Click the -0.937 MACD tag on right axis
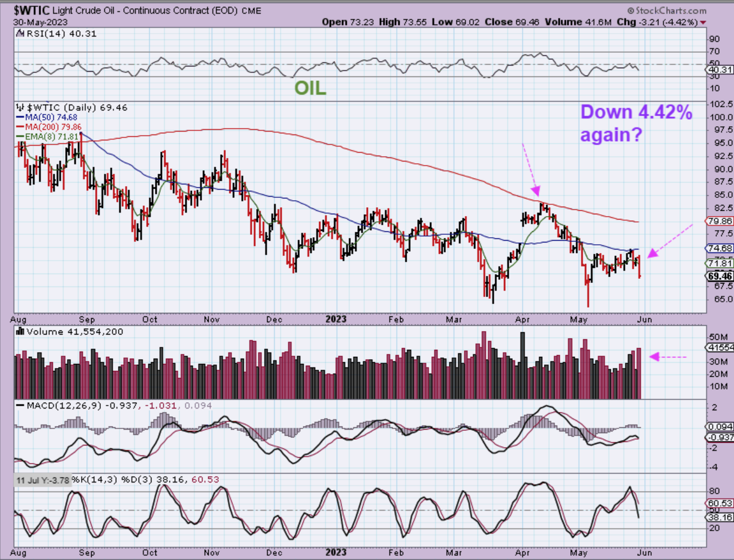734x560 pixels. coord(721,437)
